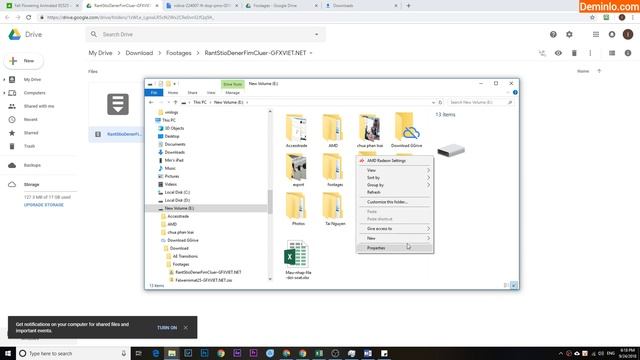This screenshot has width=640, height=360.
Task: Open the File tab in Explorer ribbon
Action: pos(154,93)
